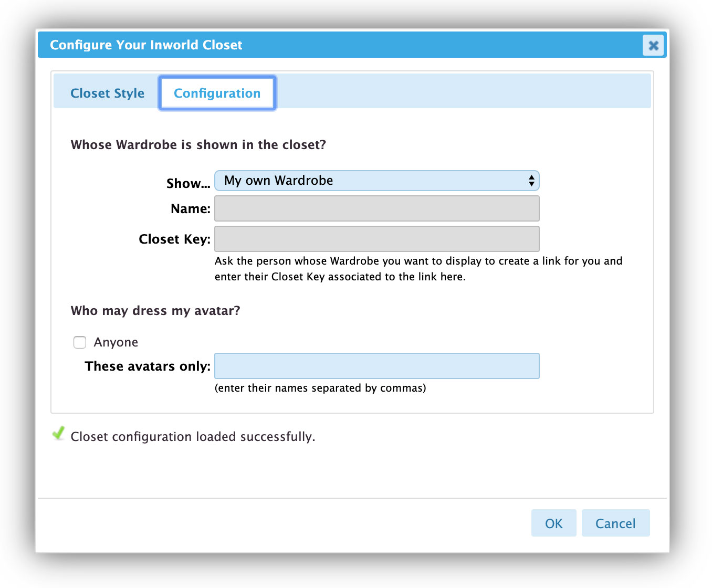Focus the These avatars only text box
712x588 pixels.
[x=376, y=366]
